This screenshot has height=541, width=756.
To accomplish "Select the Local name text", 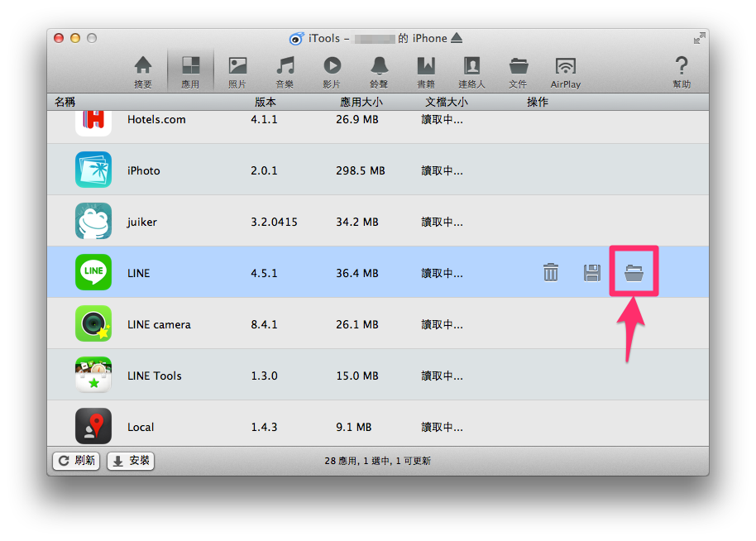I will (x=141, y=427).
